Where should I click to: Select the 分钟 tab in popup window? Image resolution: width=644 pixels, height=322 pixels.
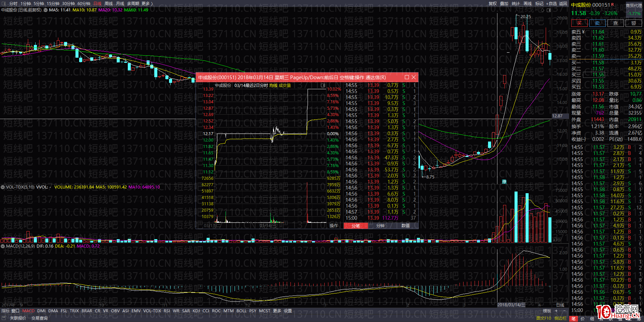(380, 226)
